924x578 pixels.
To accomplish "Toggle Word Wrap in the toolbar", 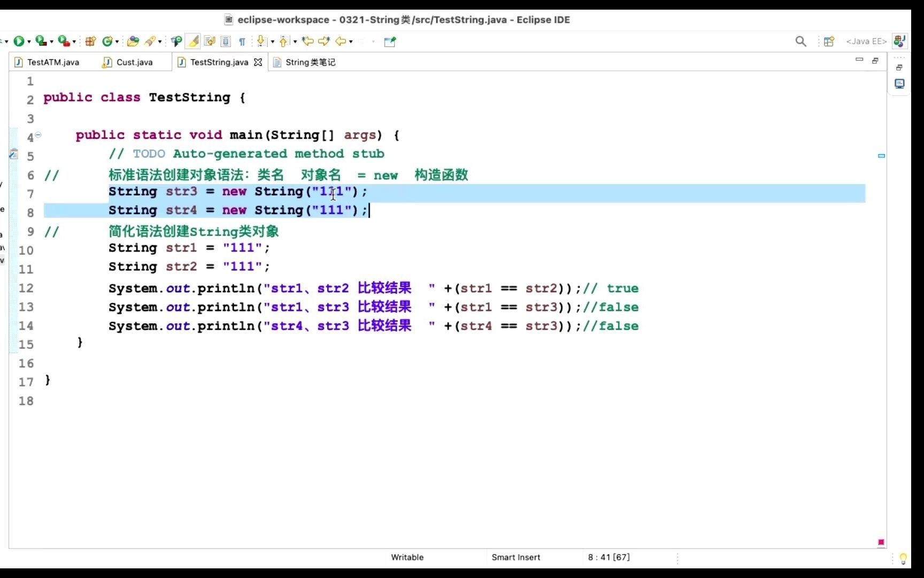I will 210,41.
